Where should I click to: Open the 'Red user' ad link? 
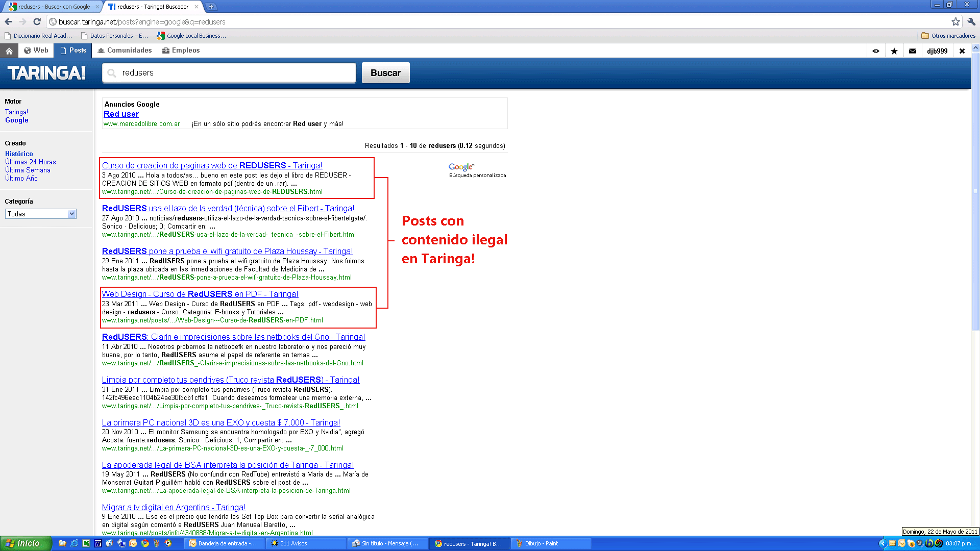click(x=121, y=114)
